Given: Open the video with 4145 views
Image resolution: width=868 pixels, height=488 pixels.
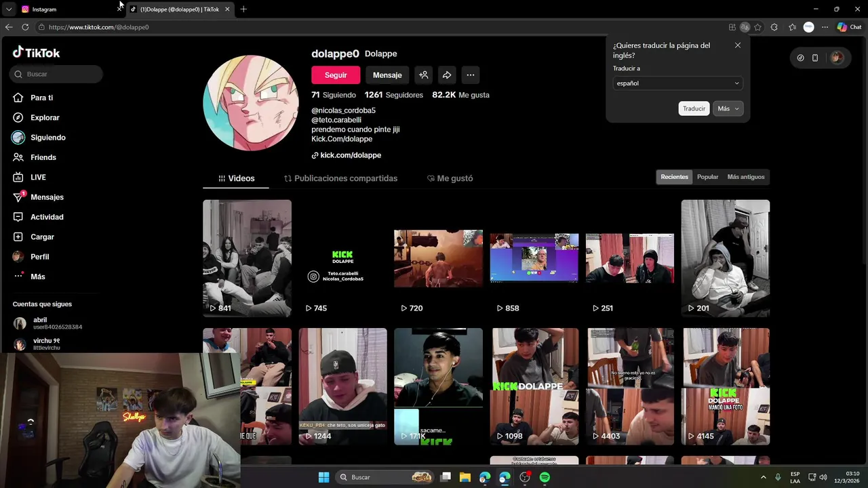Looking at the screenshot, I should pos(726,386).
